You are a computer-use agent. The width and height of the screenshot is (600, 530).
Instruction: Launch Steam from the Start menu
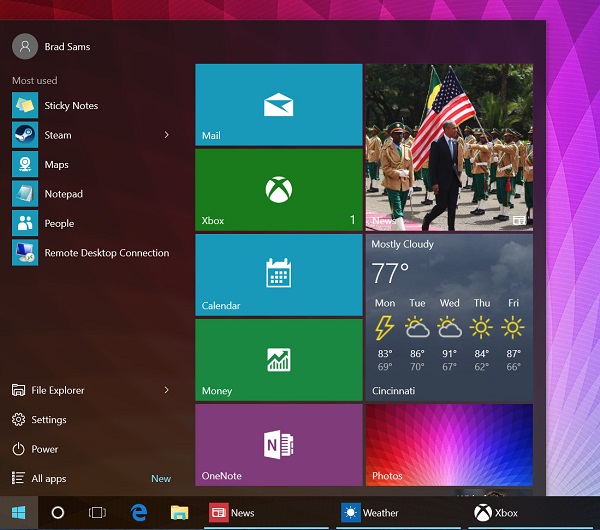click(57, 135)
